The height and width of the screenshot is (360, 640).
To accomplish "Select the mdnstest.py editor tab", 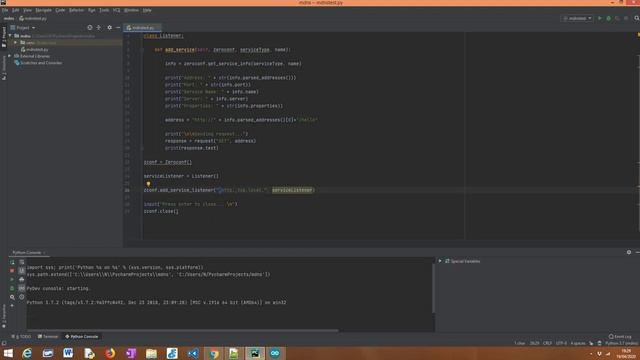I will (x=142, y=28).
